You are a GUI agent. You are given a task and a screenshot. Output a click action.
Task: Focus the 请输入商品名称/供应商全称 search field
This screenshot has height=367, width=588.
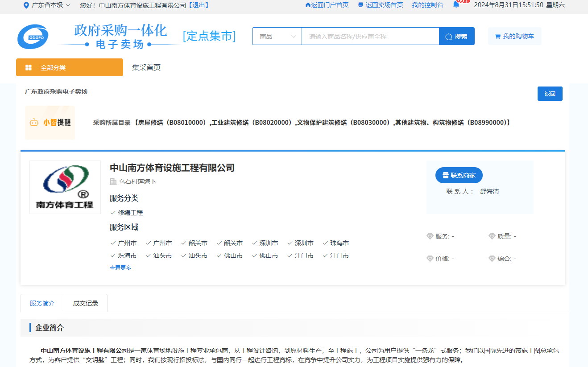[370, 37]
